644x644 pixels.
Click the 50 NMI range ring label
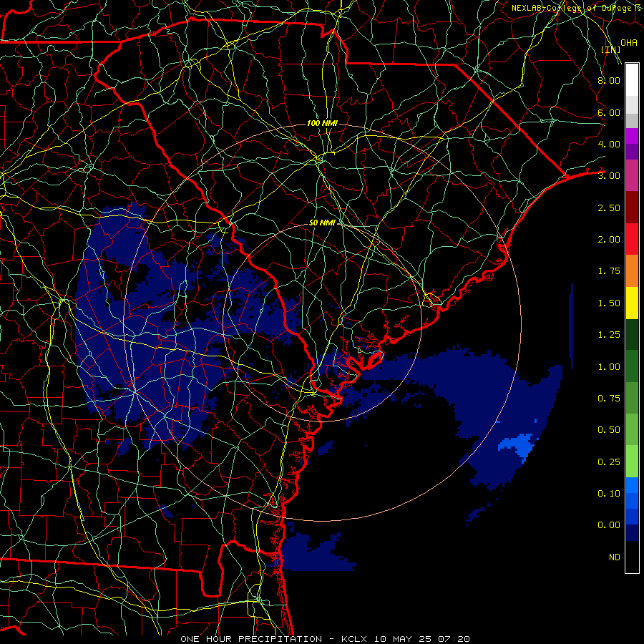coord(322,223)
